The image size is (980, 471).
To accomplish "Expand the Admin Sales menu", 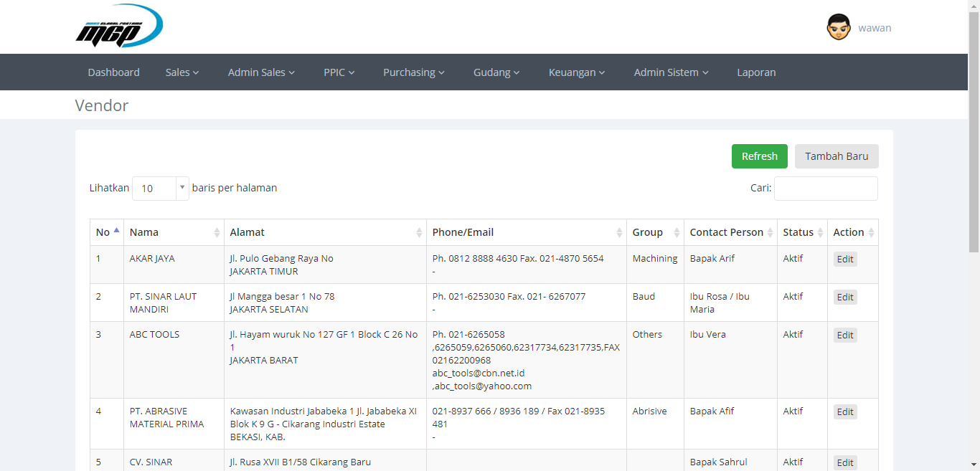I will [262, 72].
